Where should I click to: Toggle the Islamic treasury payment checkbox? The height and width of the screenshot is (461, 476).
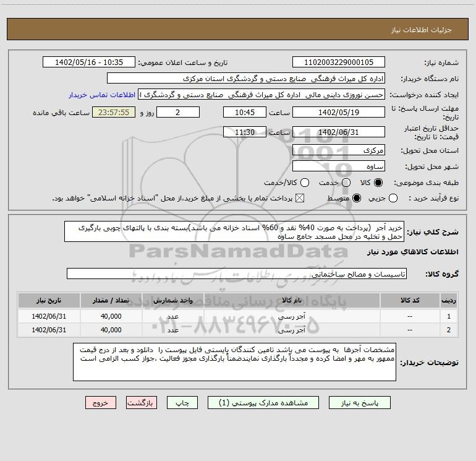point(300,198)
